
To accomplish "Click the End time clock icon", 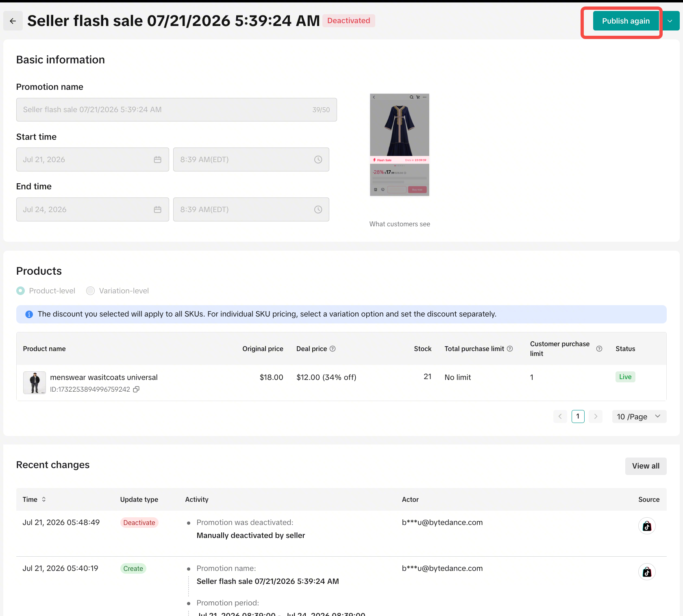I will [x=318, y=210].
